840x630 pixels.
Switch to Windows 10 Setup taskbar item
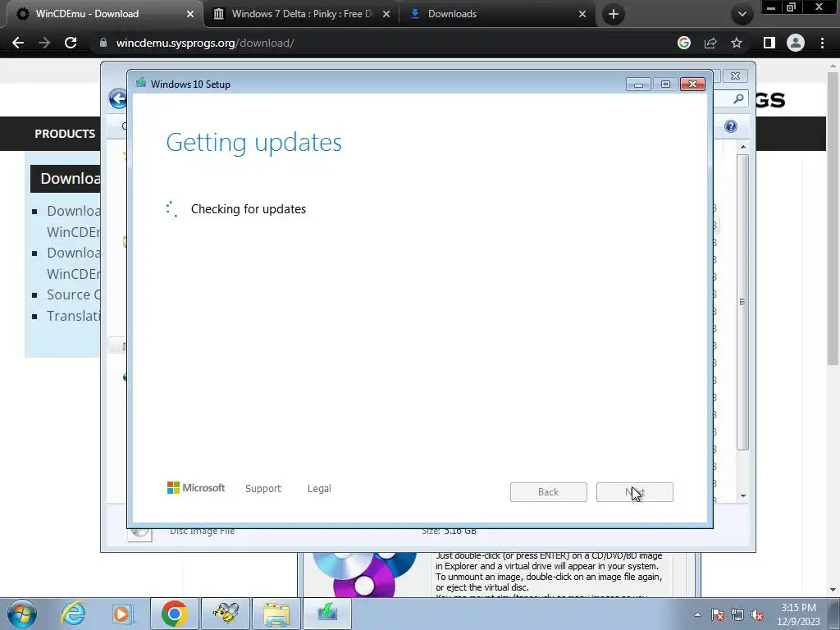tap(327, 614)
